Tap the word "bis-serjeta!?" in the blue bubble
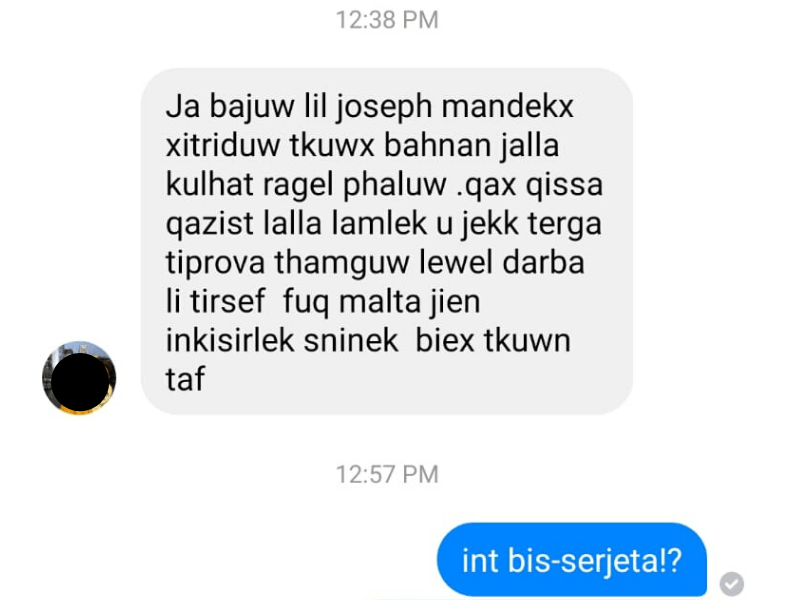Viewport: 800px width, 600px height. click(x=594, y=560)
